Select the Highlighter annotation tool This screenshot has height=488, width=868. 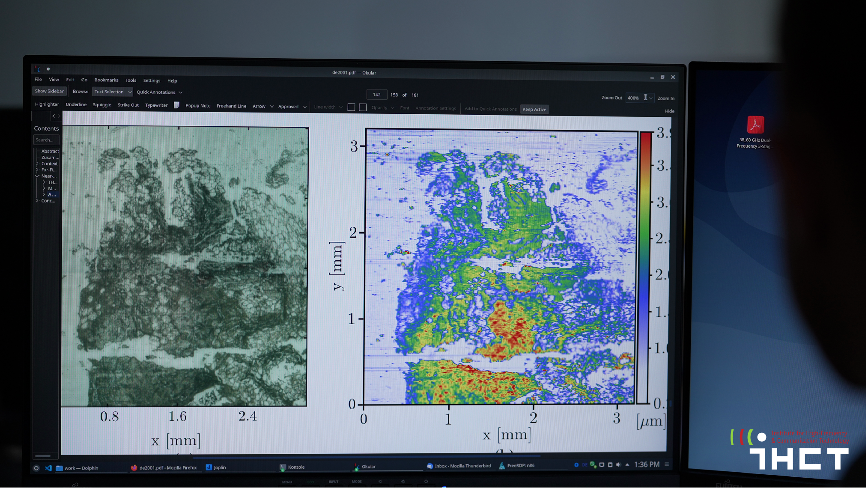click(47, 104)
